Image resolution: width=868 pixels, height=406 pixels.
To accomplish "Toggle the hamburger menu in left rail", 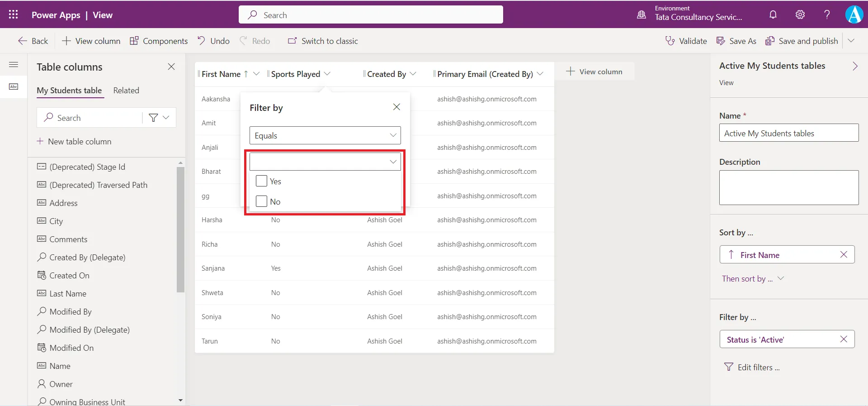I will [x=14, y=65].
